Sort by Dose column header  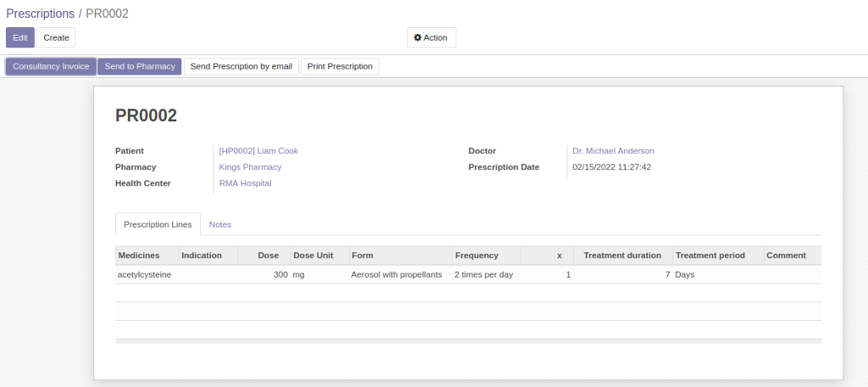pyautogui.click(x=268, y=255)
